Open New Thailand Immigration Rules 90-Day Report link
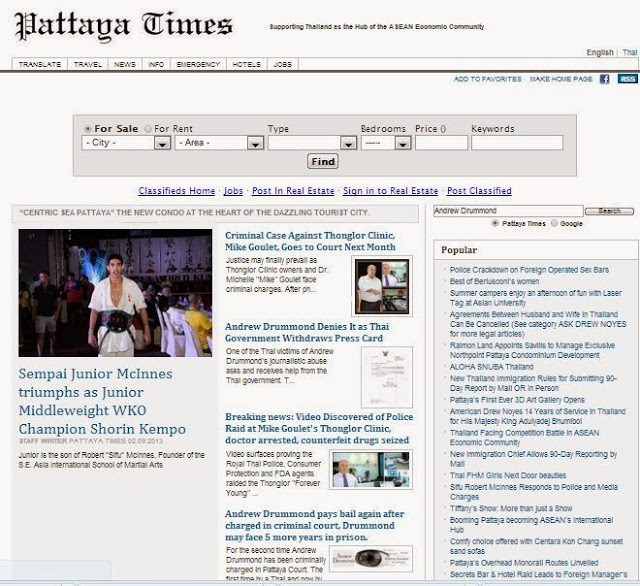640x586 pixels. 533,383
